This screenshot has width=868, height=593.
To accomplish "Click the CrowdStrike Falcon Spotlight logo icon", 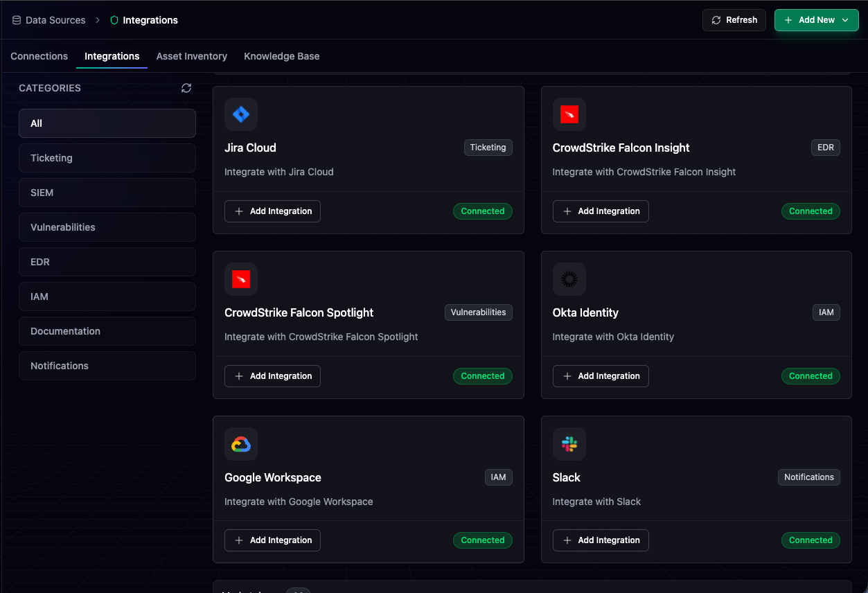I will (241, 279).
